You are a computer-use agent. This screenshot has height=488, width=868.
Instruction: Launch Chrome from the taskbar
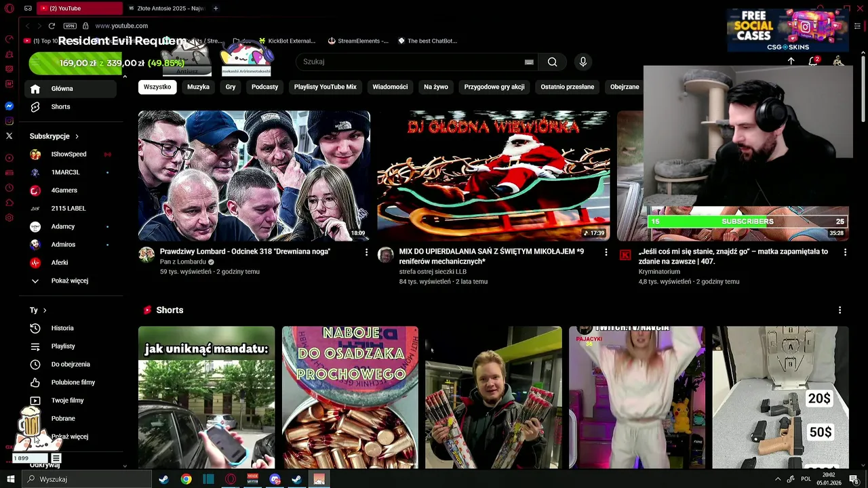point(186,479)
